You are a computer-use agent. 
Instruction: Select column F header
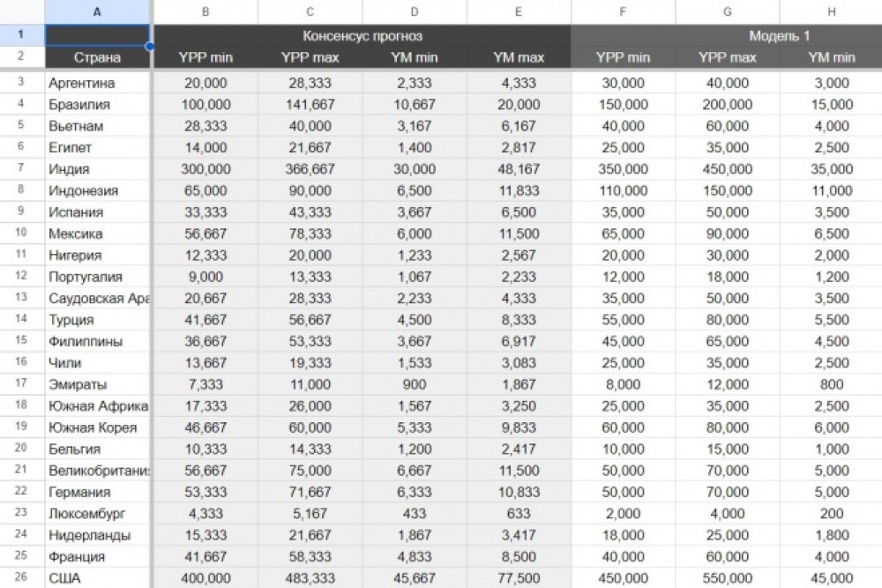(623, 11)
